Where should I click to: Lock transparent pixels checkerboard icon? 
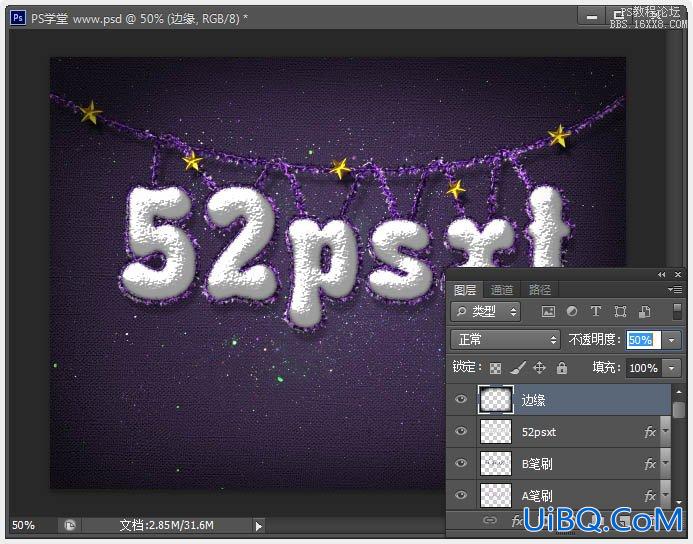(x=495, y=368)
